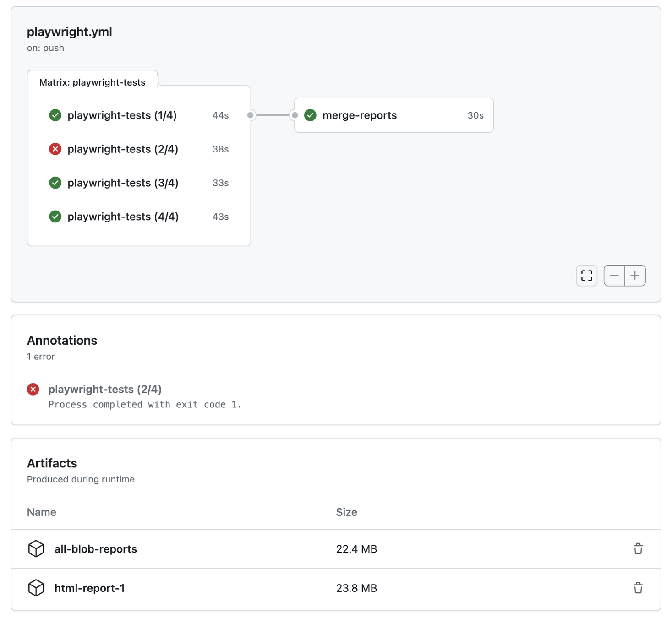Open the playwright-tests (4/4) job
Viewport: 672px width, 618px height.
(139, 217)
